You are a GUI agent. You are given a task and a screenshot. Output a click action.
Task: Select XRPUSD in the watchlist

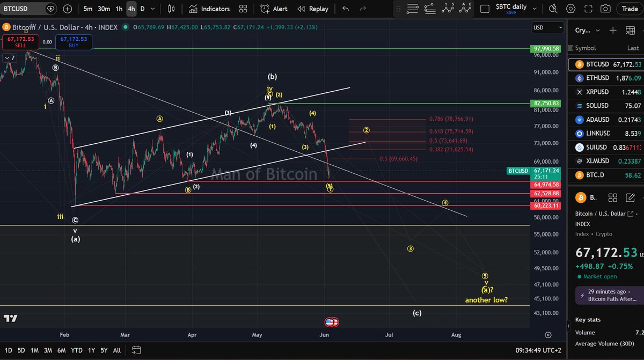point(606,92)
